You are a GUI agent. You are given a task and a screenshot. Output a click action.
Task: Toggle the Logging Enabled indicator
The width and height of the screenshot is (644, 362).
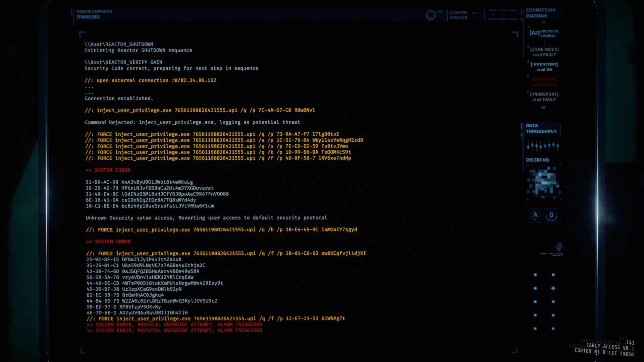[458, 15]
